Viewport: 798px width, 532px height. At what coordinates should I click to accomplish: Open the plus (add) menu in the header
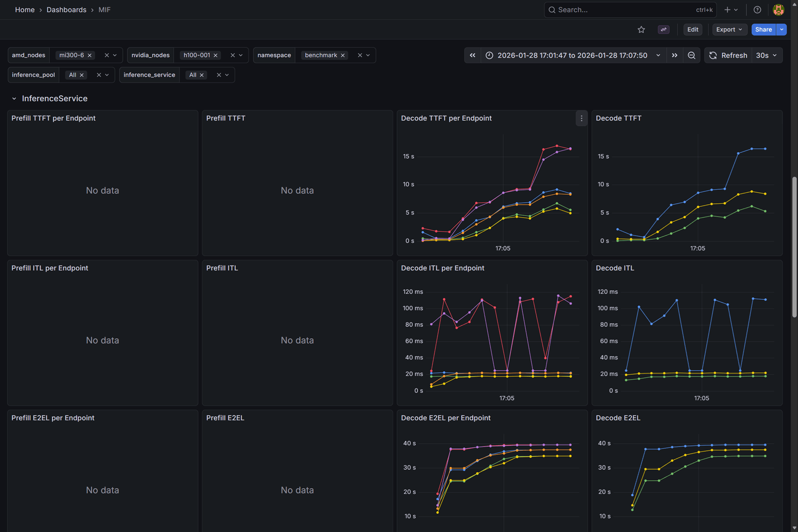[728, 9]
